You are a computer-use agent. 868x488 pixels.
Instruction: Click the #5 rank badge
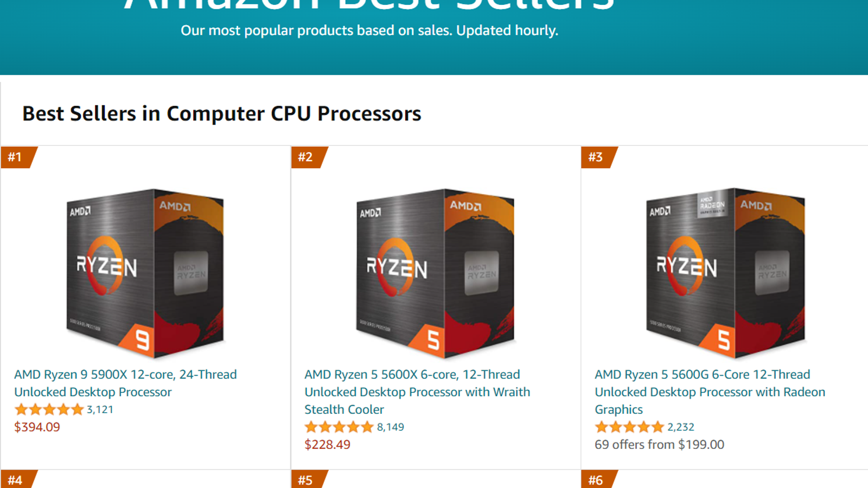pos(305,480)
